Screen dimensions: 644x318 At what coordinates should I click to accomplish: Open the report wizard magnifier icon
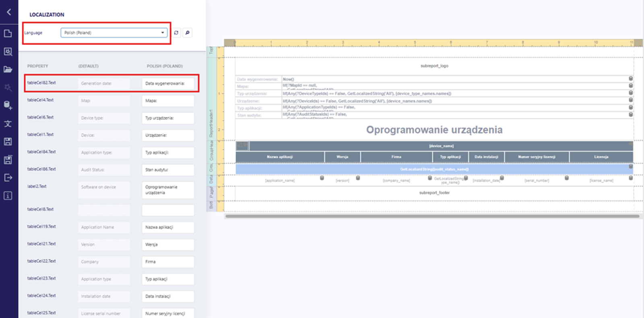[8, 52]
